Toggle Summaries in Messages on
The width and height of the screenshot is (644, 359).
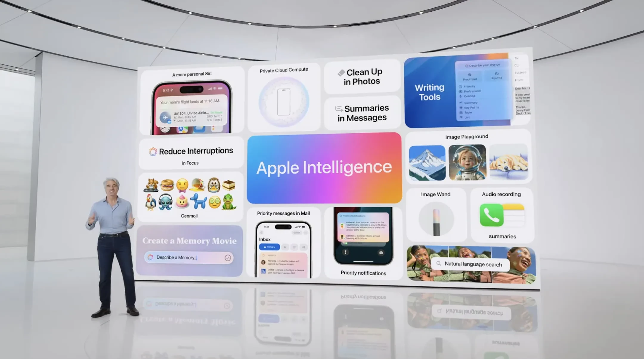point(363,112)
